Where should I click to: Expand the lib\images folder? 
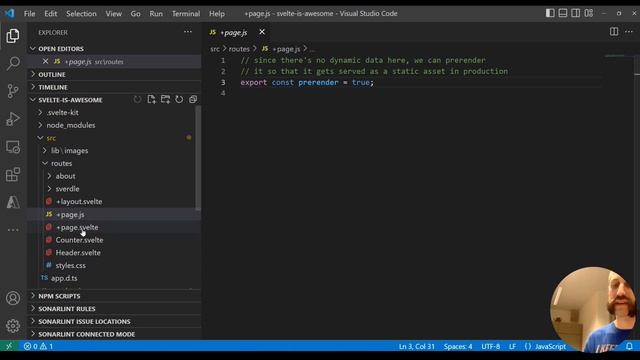[114, 151]
